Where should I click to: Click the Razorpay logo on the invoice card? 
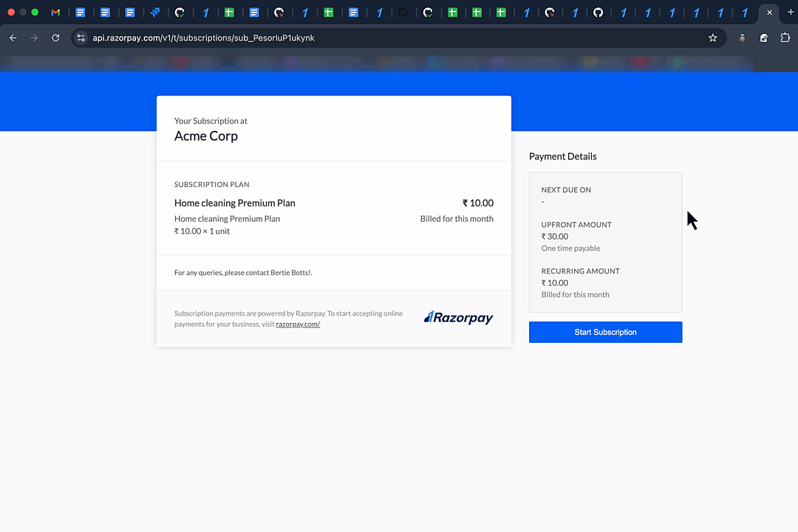pos(458,318)
